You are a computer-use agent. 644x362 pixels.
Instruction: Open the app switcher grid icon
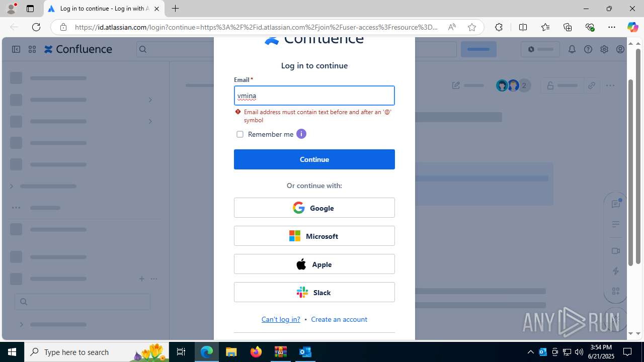click(x=32, y=49)
